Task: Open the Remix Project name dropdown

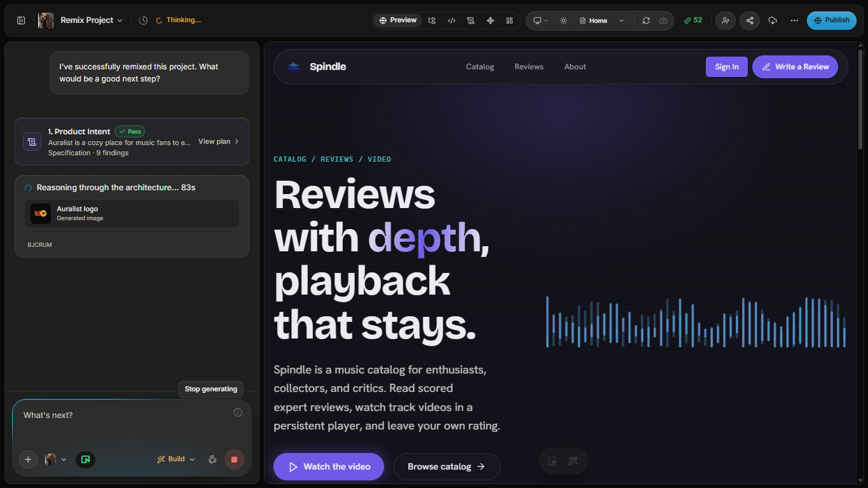Action: point(91,20)
